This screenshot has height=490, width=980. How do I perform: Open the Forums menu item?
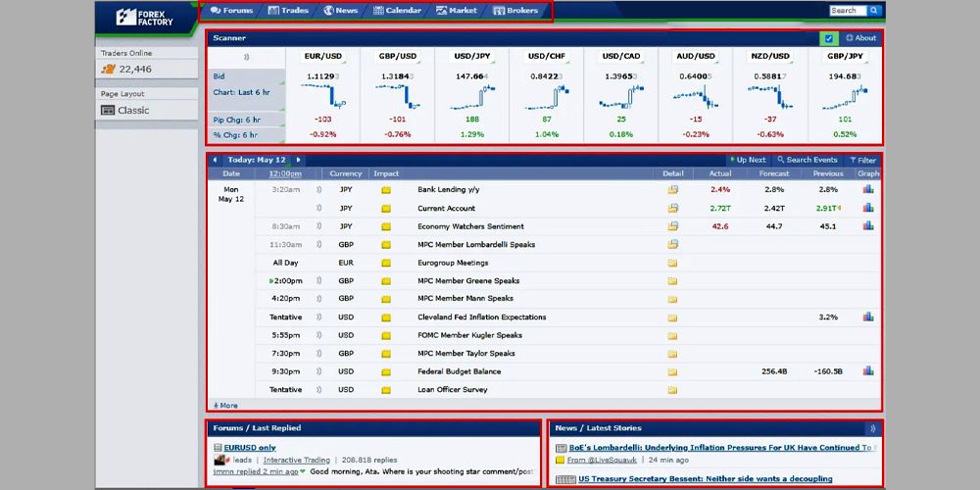[231, 11]
